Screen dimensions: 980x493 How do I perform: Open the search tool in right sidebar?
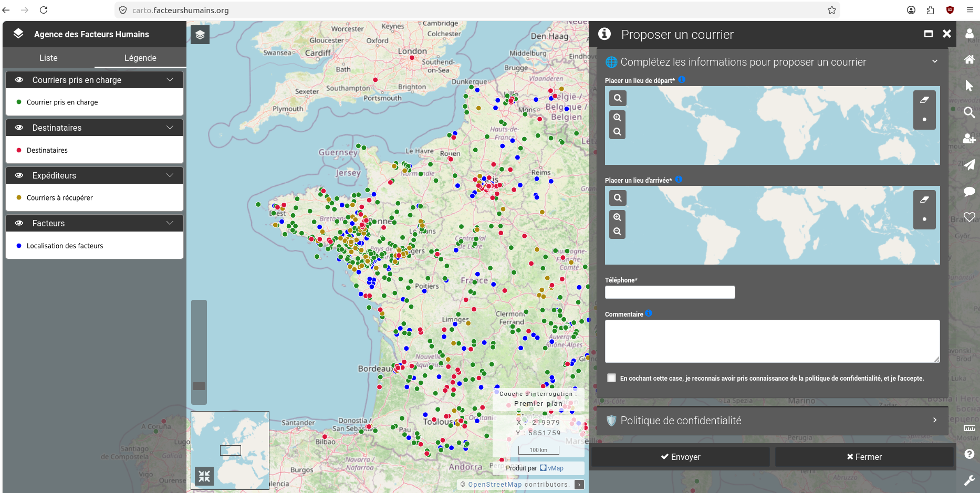coord(969,112)
